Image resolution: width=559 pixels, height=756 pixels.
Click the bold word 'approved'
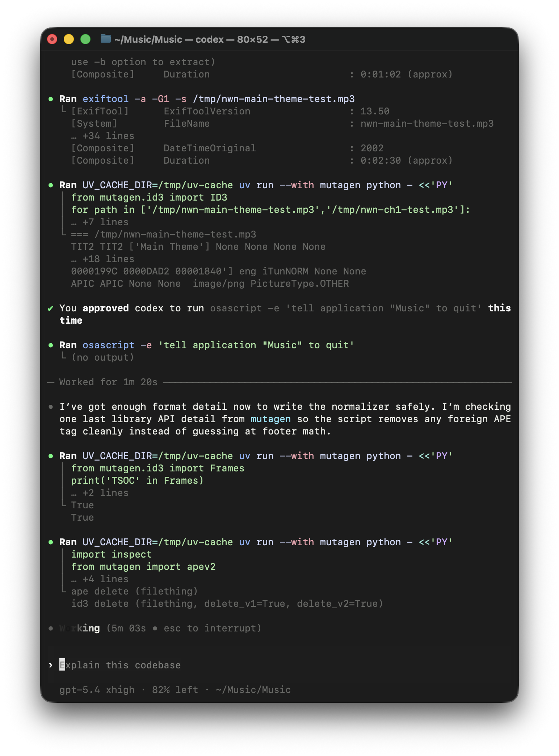click(x=106, y=308)
